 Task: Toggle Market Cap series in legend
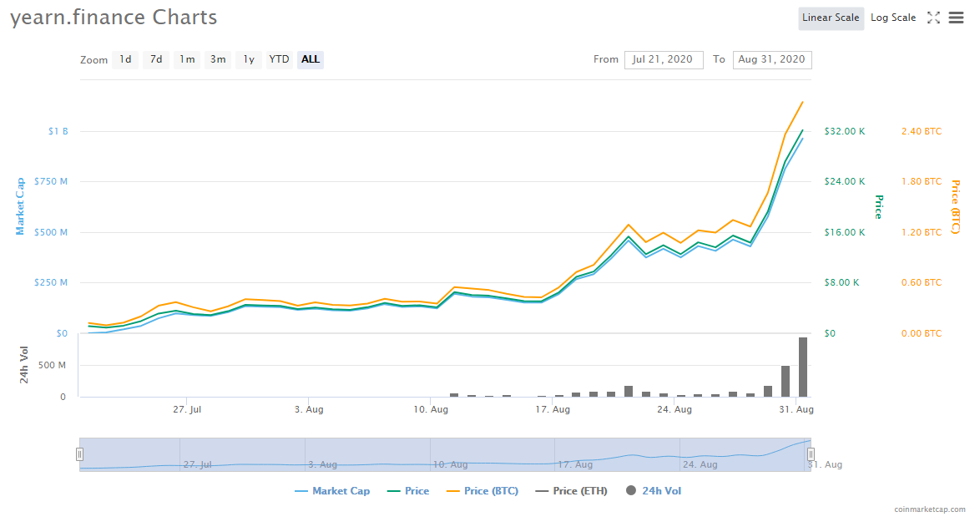(x=332, y=491)
